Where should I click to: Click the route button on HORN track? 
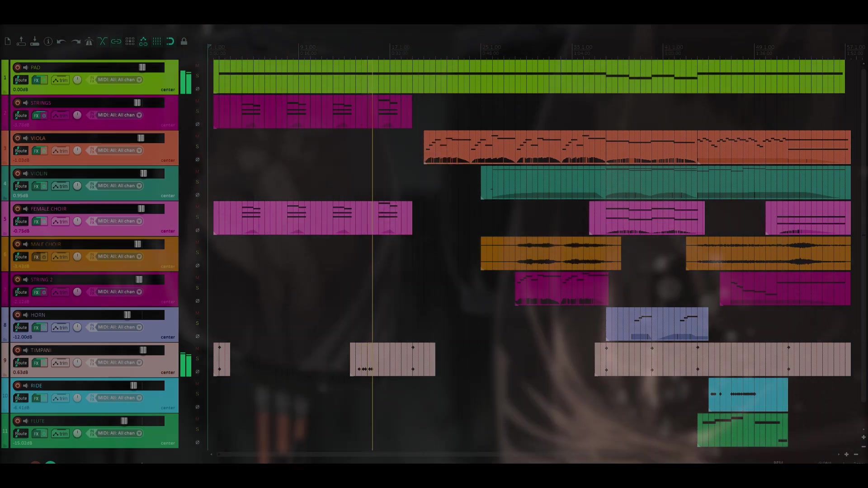coord(21,327)
